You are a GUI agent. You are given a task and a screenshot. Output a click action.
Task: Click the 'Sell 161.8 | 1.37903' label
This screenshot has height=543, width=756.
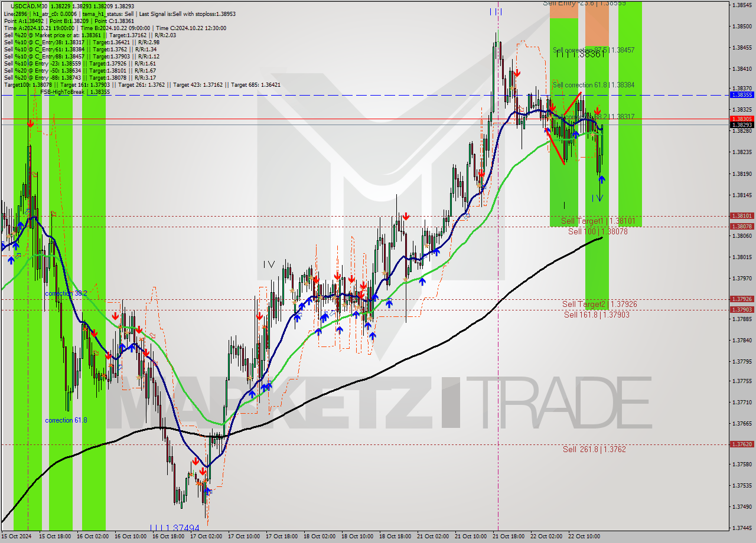pyautogui.click(x=597, y=315)
